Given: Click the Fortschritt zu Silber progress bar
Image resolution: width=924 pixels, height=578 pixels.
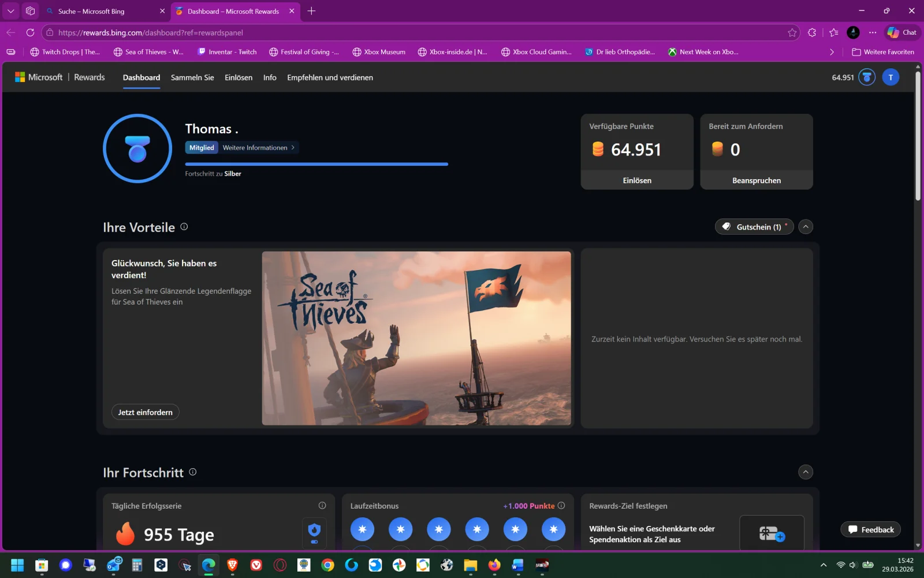Looking at the screenshot, I should coord(316,164).
